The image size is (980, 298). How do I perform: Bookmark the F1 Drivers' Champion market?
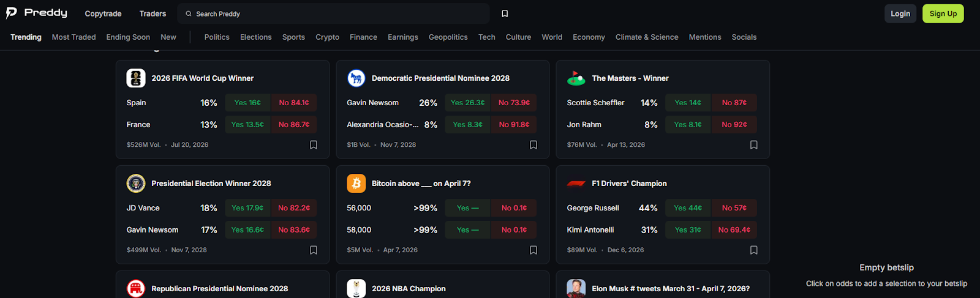tap(754, 250)
